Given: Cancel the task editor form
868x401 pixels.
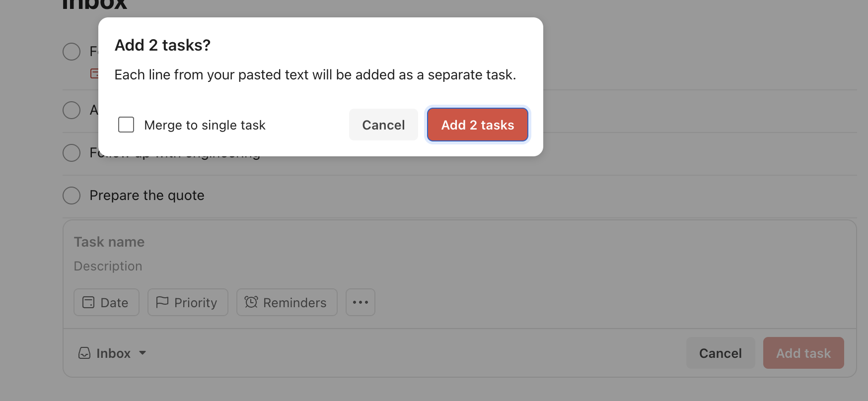Looking at the screenshot, I should coord(720,353).
